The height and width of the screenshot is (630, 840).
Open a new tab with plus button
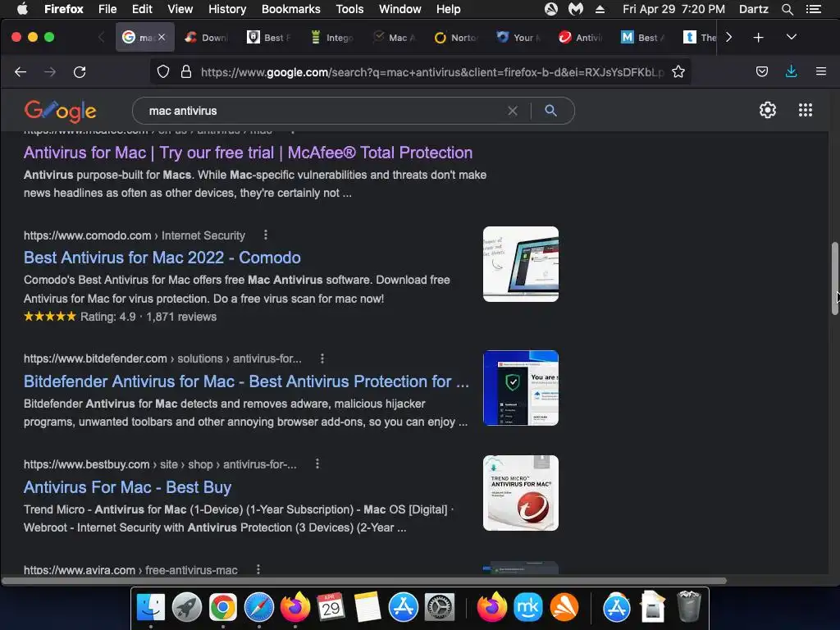click(758, 38)
